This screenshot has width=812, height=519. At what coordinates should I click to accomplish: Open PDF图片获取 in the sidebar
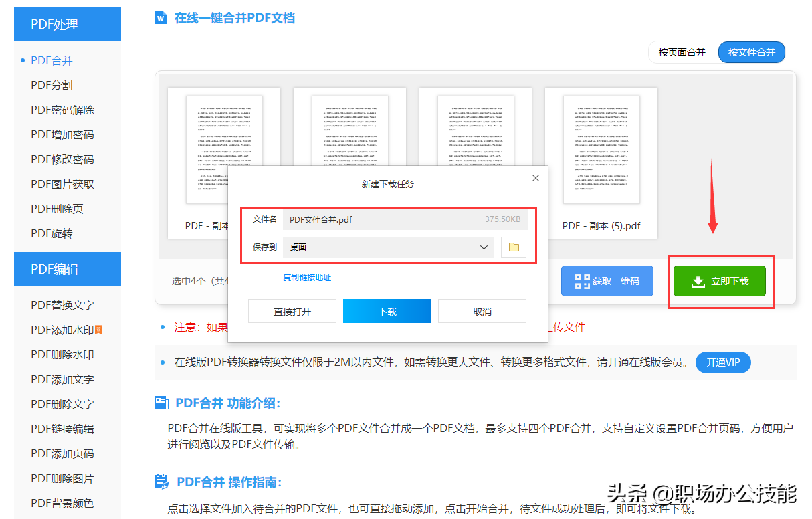tap(62, 184)
